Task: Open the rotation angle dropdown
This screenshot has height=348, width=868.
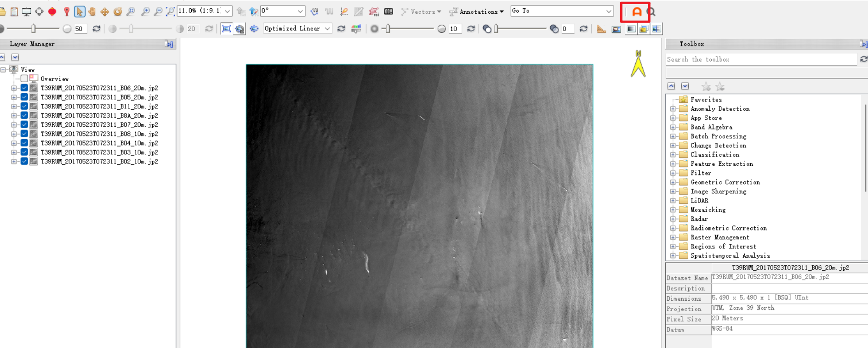Action: pos(300,11)
